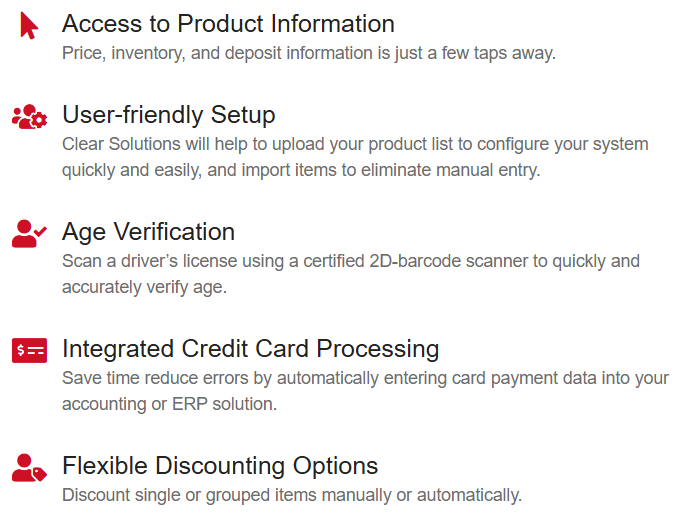The width and height of the screenshot is (686, 517).
Task: Click the user with tag discount icon
Action: point(29,468)
